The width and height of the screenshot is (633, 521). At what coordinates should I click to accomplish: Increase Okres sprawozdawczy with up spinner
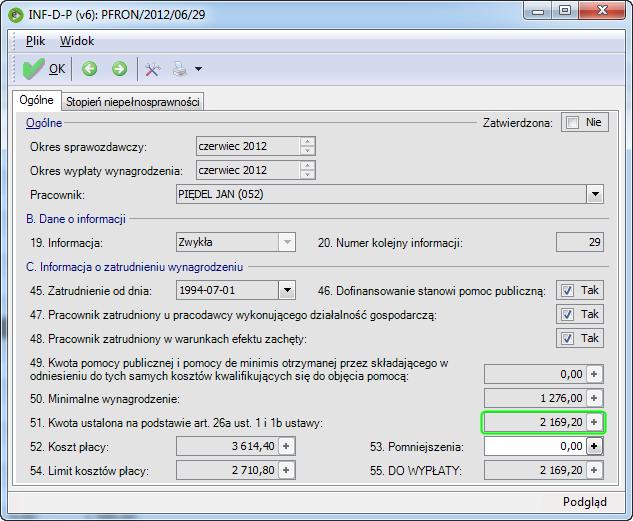click(x=308, y=142)
